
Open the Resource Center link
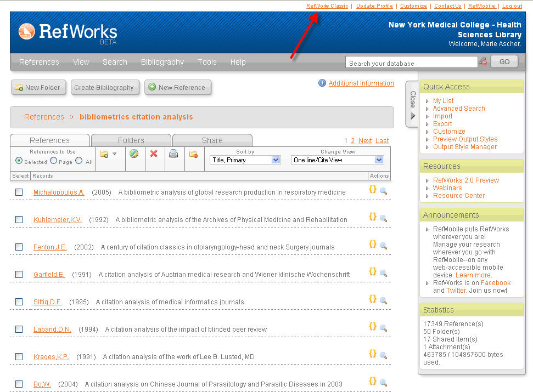pos(458,196)
